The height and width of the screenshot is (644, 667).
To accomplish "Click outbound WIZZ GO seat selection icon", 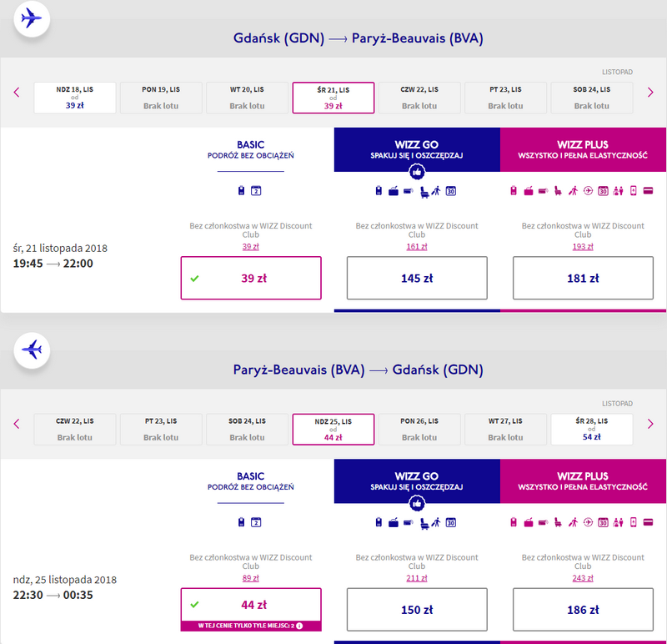I will pyautogui.click(x=424, y=192).
